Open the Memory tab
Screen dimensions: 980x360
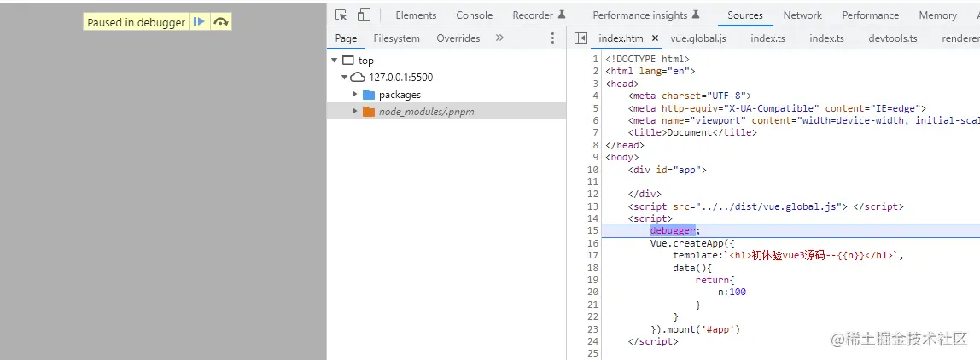click(937, 15)
